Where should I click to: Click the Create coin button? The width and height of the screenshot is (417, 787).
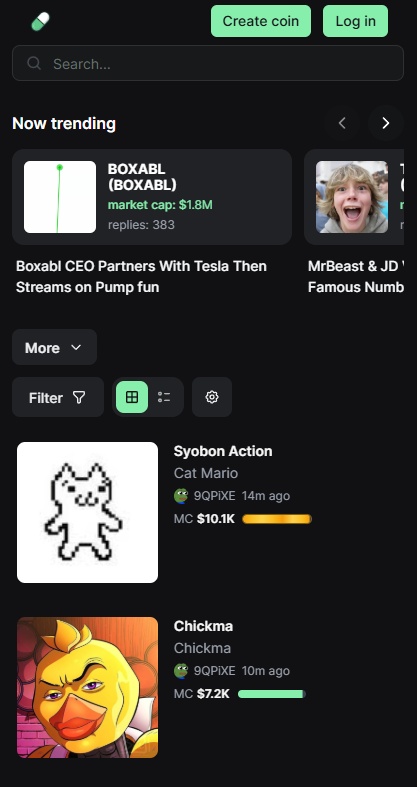pos(261,21)
